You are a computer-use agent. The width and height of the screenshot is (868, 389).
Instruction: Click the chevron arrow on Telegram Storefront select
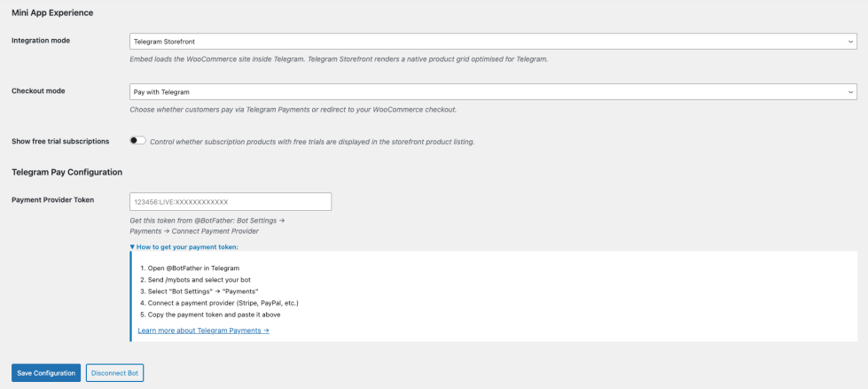coord(850,41)
